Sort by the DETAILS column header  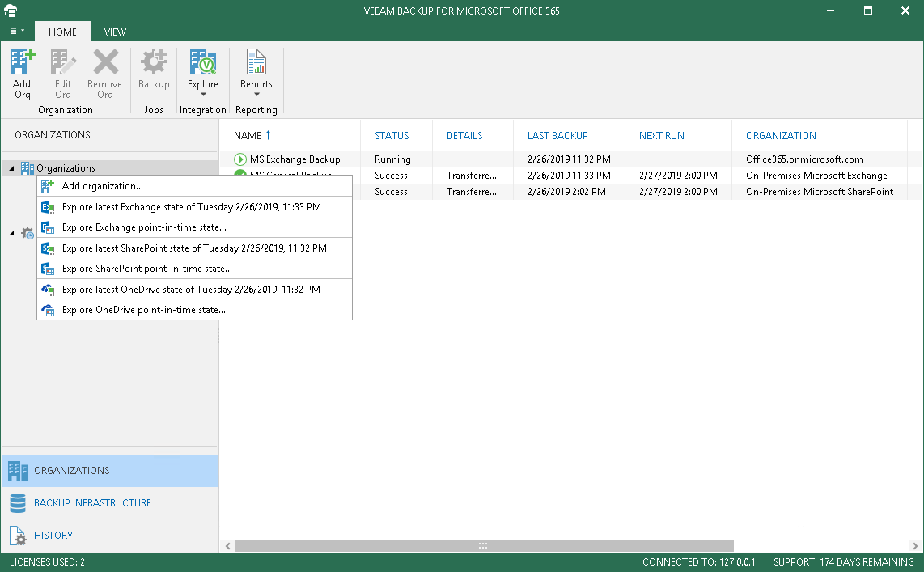tap(473, 135)
